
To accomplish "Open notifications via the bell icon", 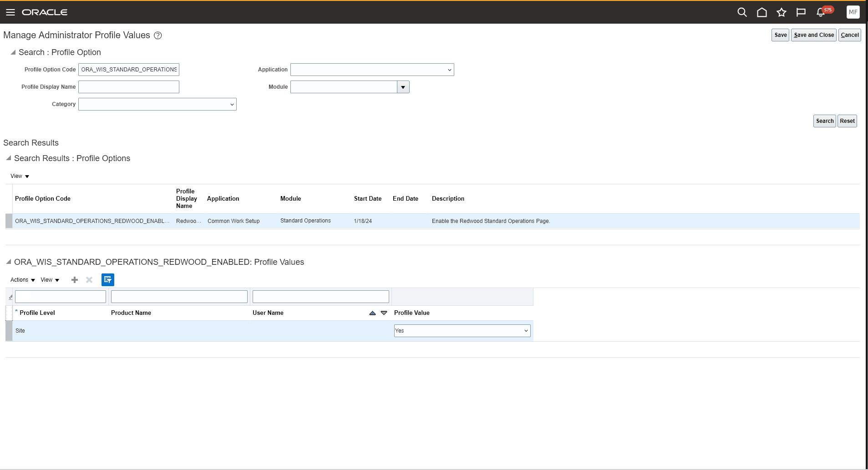I will (821, 13).
